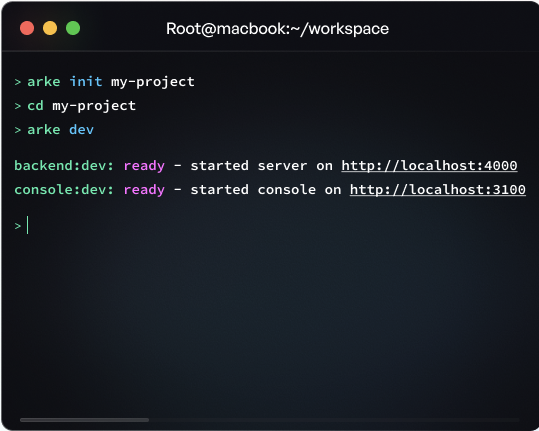Click the window title Root@macbook:~/workspace
Image resolution: width=539 pixels, height=431 pixels.
click(277, 29)
